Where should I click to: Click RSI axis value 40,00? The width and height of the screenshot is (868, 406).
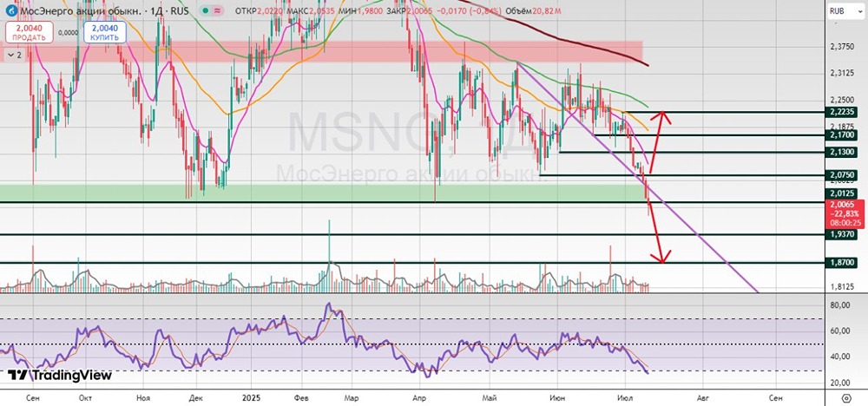pos(840,357)
